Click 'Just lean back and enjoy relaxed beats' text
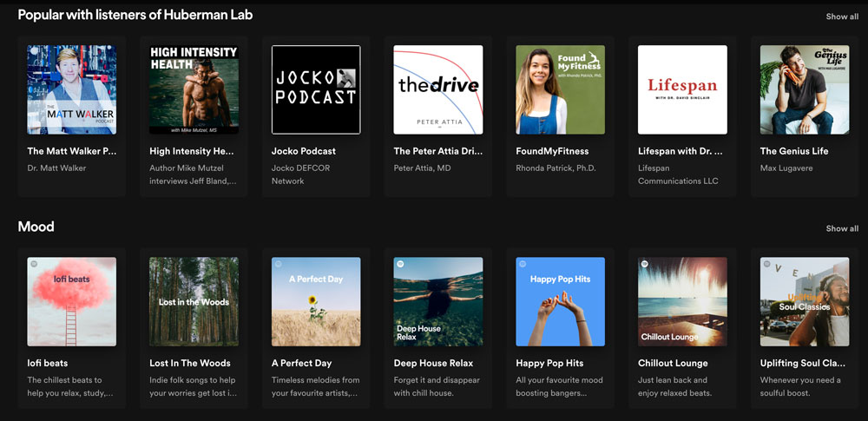 click(x=674, y=386)
